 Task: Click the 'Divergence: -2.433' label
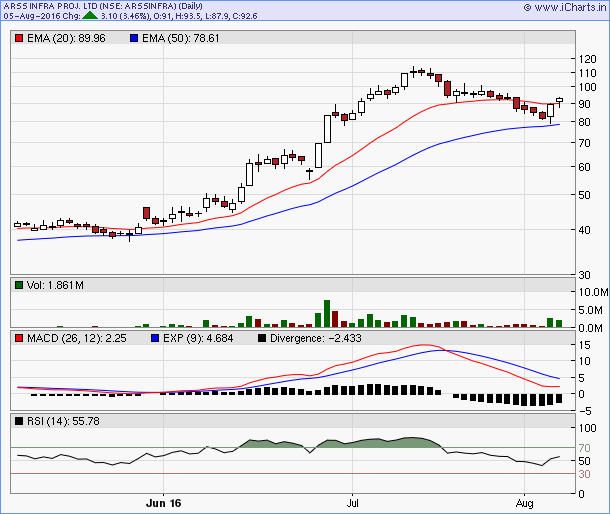tap(316, 338)
